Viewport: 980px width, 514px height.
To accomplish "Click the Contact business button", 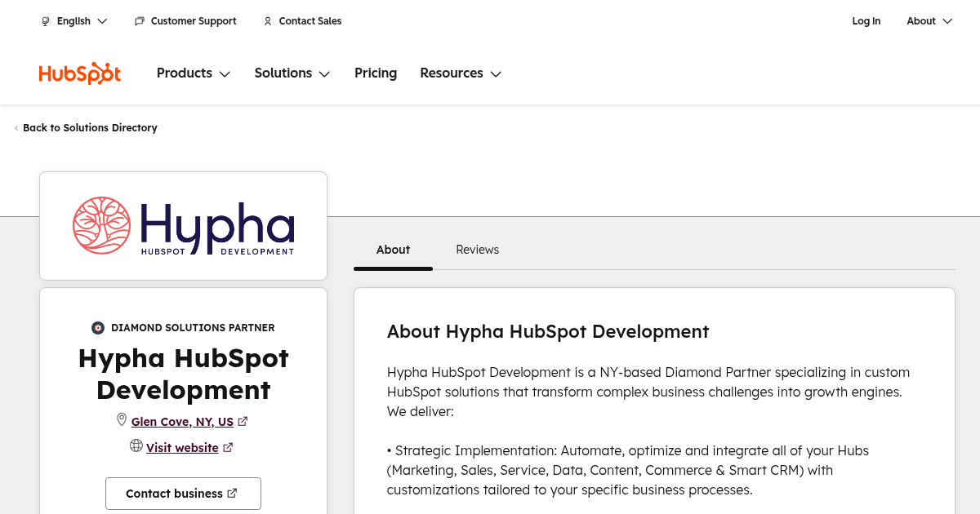I will click(183, 494).
